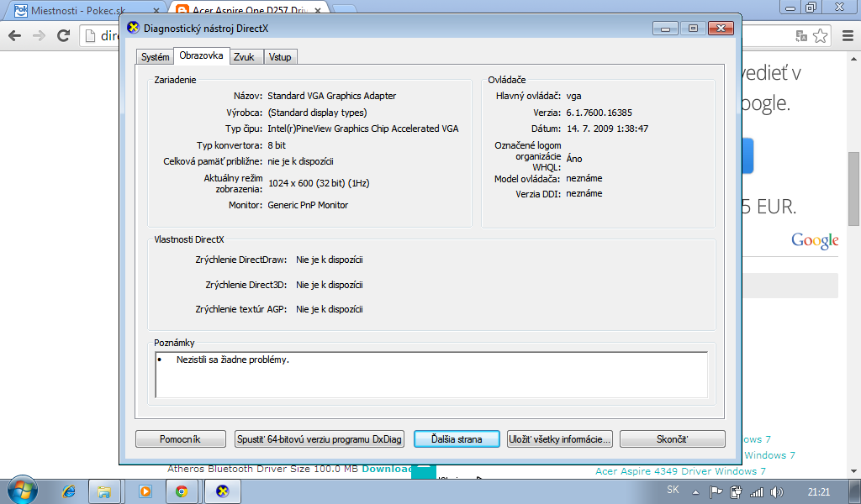861x504 pixels.
Task: Open Chrome hamburger menu
Action: (x=848, y=35)
